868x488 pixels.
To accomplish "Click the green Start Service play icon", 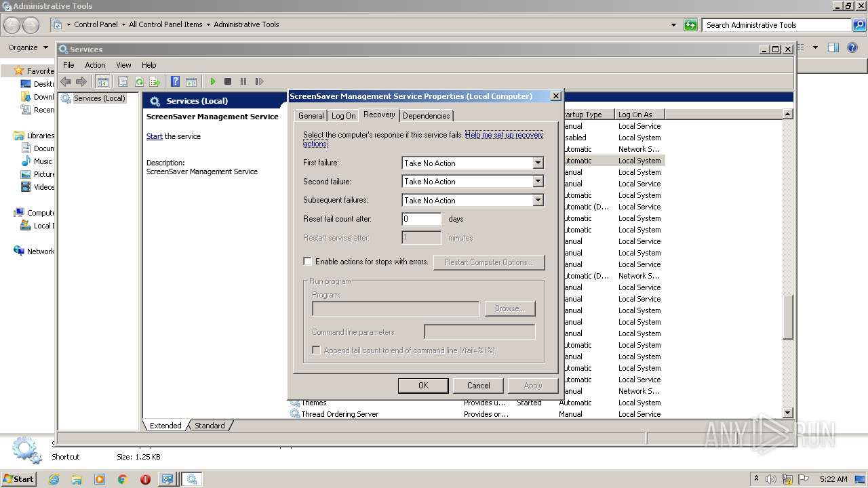I will coord(212,81).
